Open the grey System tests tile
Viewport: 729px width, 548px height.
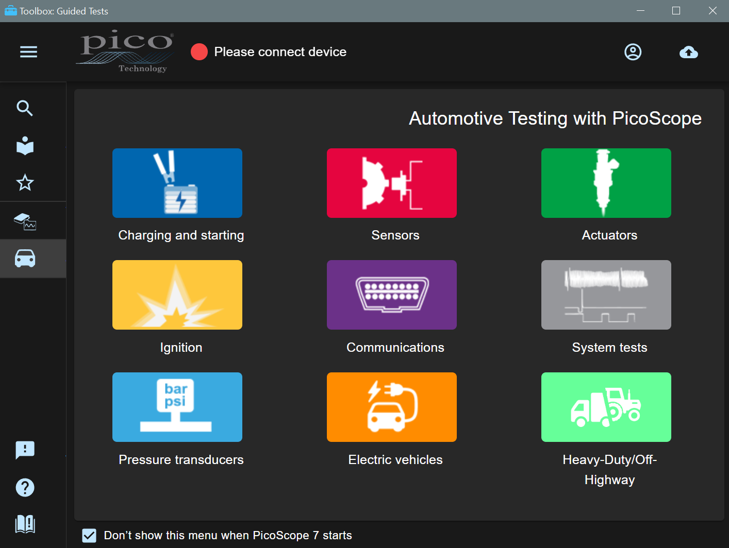606,295
